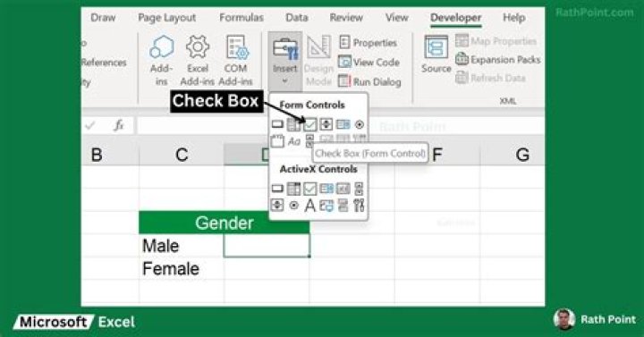The height and width of the screenshot is (337, 644).
Task: Open the Formulas tab
Action: pos(241,18)
